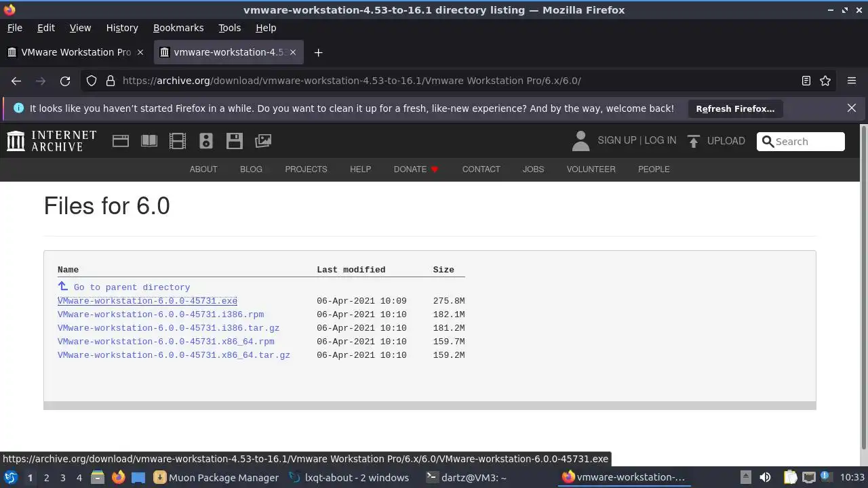The width and height of the screenshot is (868, 488).
Task: Click the upload arrow icon
Action: 693,141
